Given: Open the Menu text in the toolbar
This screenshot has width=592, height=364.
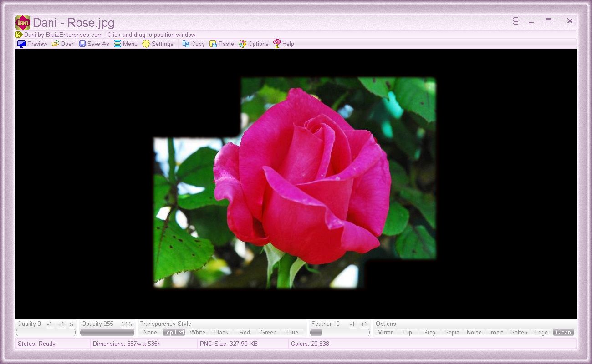Looking at the screenshot, I should point(130,44).
